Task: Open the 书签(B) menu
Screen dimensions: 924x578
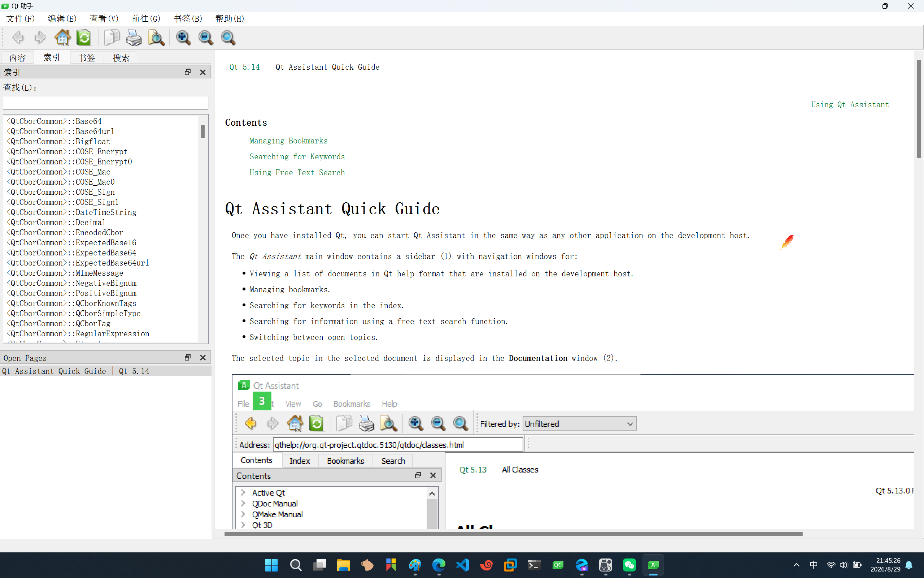Action: tap(188, 18)
